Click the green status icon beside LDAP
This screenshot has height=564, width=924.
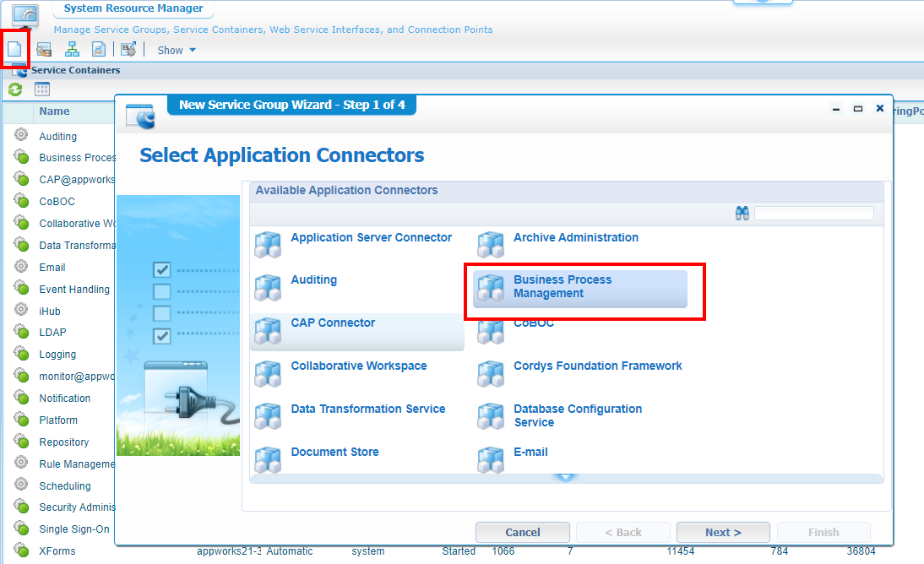[21, 332]
